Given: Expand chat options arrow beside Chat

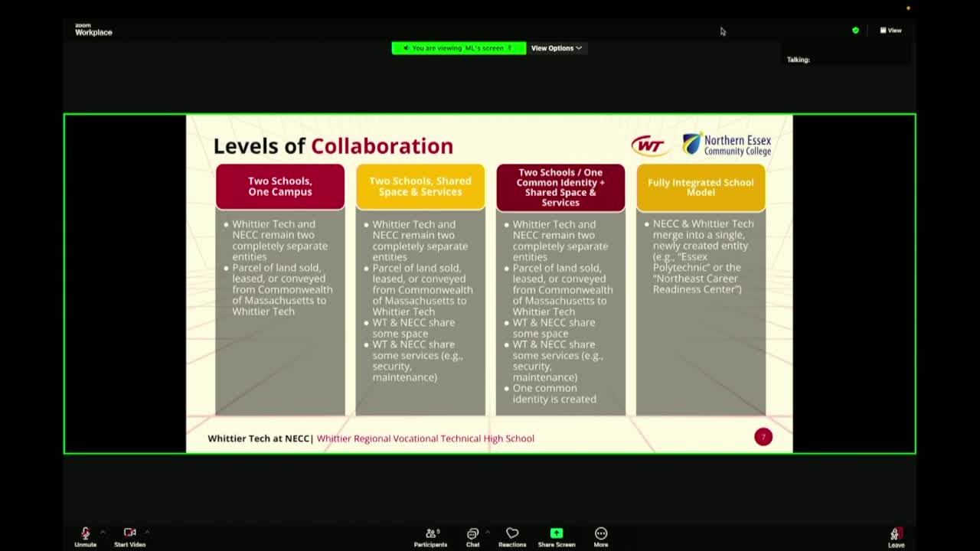Looking at the screenshot, I should coord(487,532).
